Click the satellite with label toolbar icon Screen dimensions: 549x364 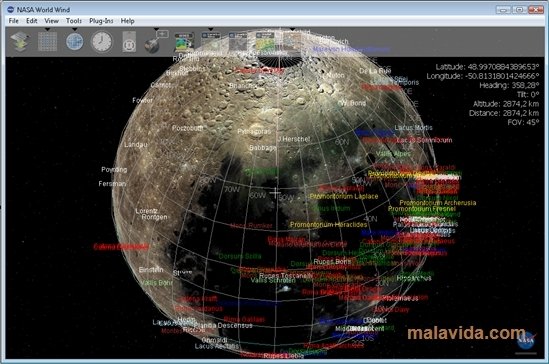[156, 42]
